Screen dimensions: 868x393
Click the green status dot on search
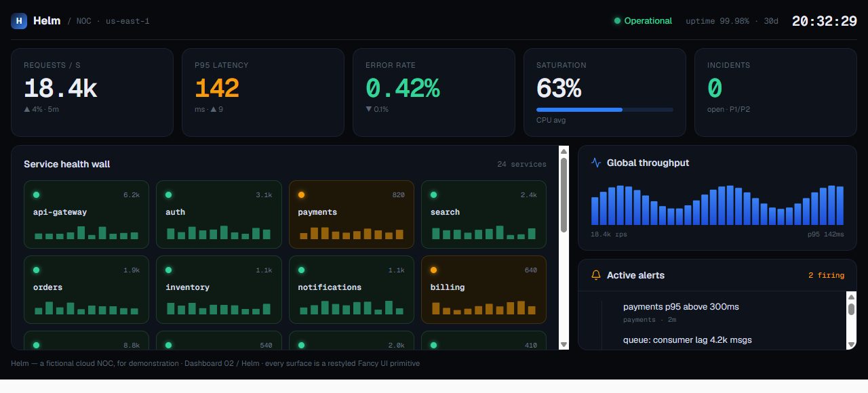tap(434, 194)
